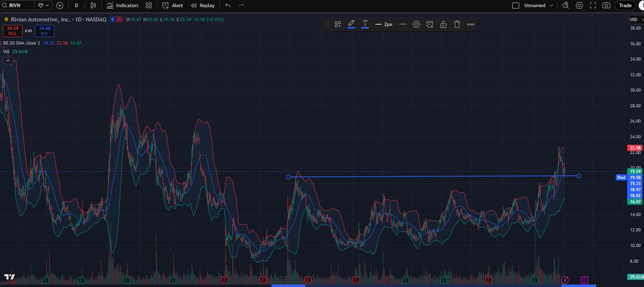Click the 0.01 spread value

point(28,31)
